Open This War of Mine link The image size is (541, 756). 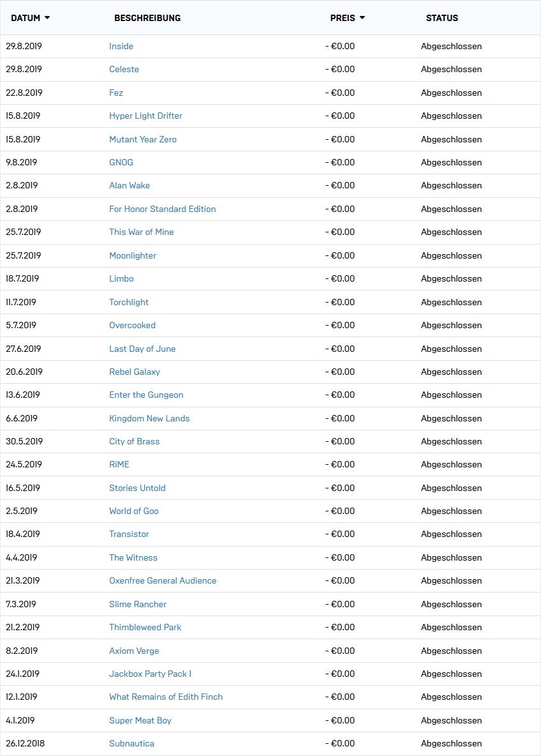pos(141,232)
